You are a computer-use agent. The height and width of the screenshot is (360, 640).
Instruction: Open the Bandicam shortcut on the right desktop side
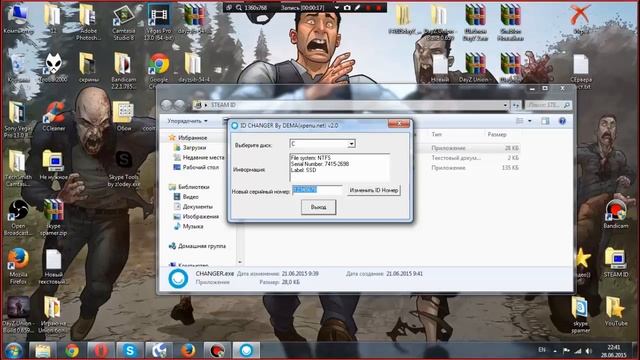[616, 214]
